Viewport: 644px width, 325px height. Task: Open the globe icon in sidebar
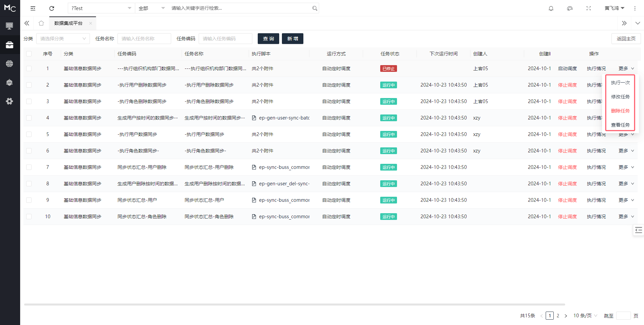click(x=9, y=63)
